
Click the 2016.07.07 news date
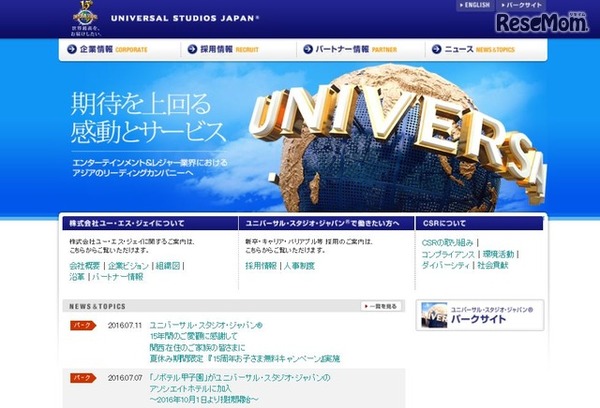click(125, 378)
